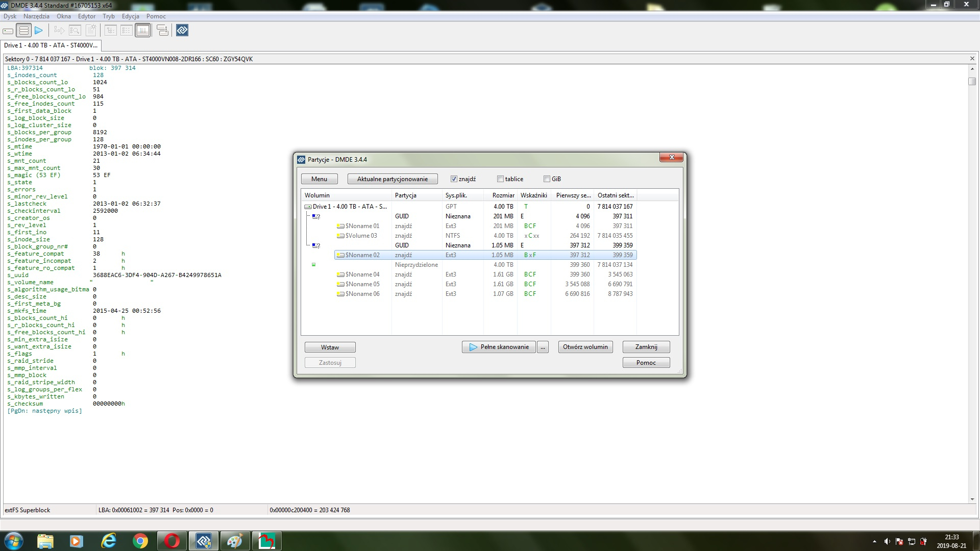Open Windows Explorer from taskbar
The width and height of the screenshot is (980, 551).
(45, 541)
